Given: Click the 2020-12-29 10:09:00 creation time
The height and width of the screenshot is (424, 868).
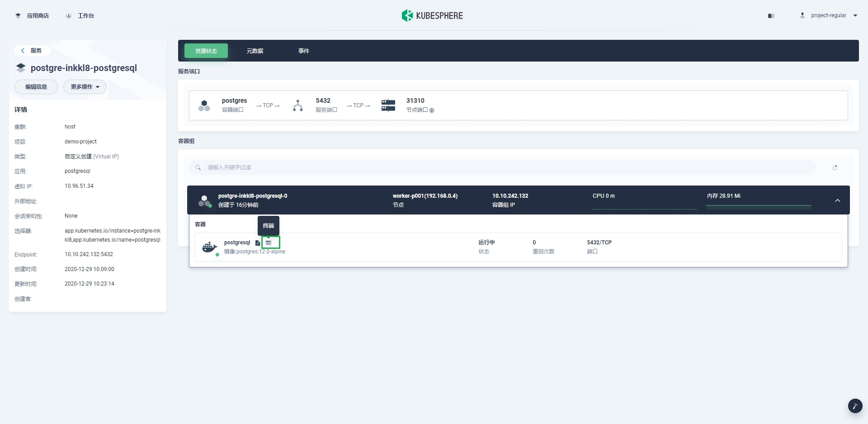Looking at the screenshot, I should click(90, 269).
